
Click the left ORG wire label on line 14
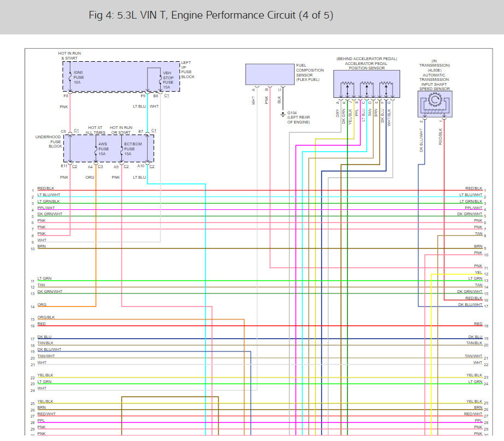(42, 304)
